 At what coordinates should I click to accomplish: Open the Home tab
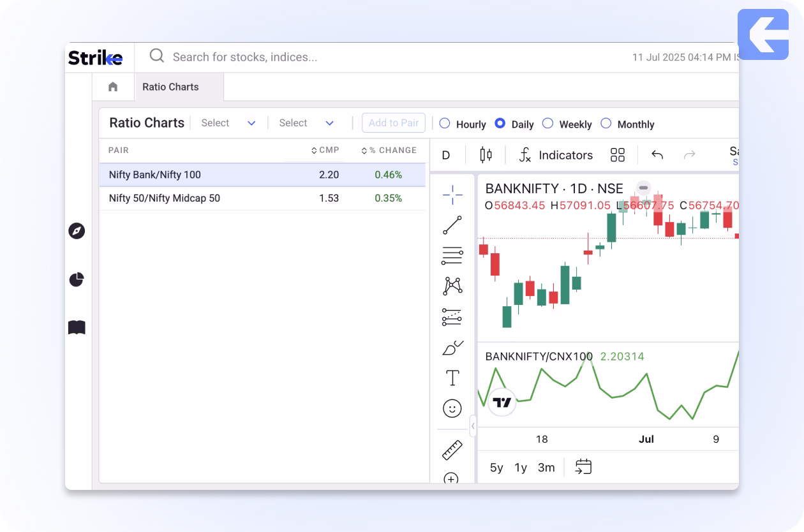coord(113,87)
